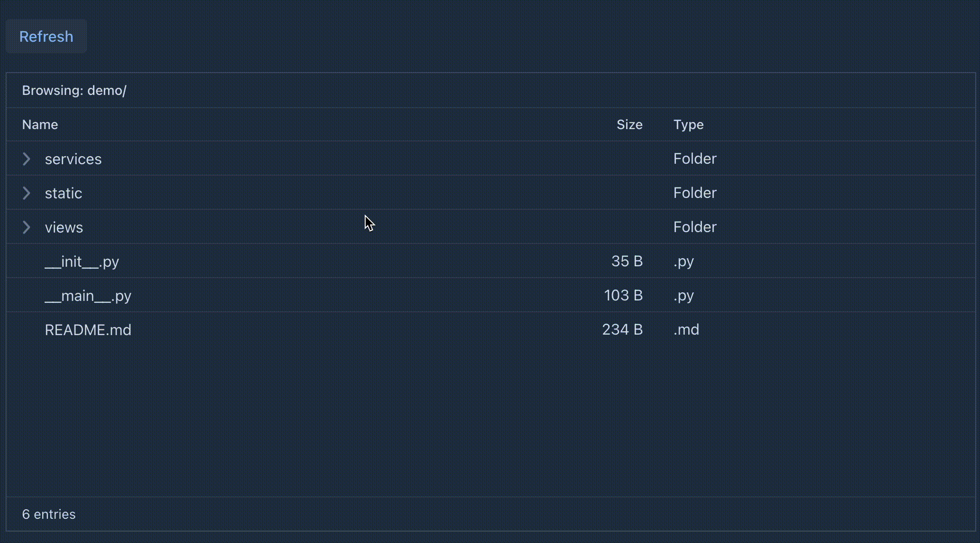Click the Browsing: demo/ breadcrumb
The width and height of the screenshot is (980, 543).
(74, 90)
